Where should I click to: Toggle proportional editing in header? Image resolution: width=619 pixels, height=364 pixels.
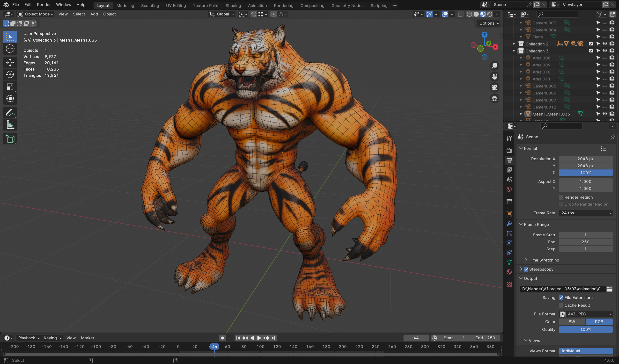coord(273,14)
